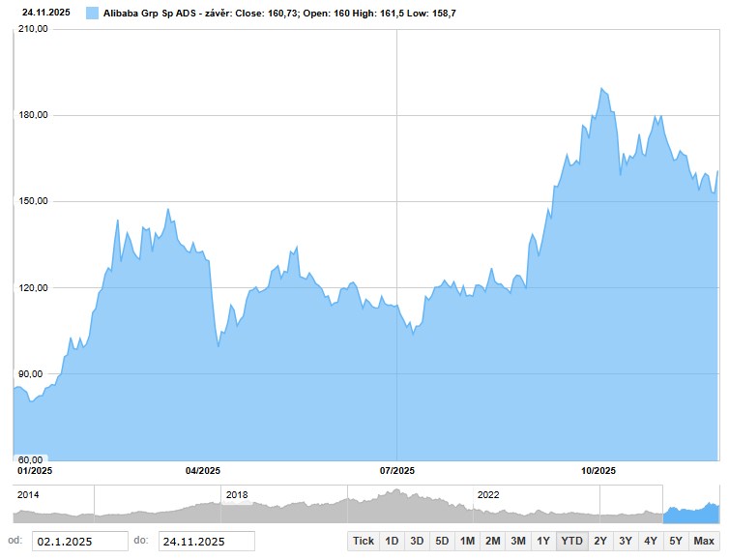Select the 3Y time range
The image size is (729, 560).
626,541
